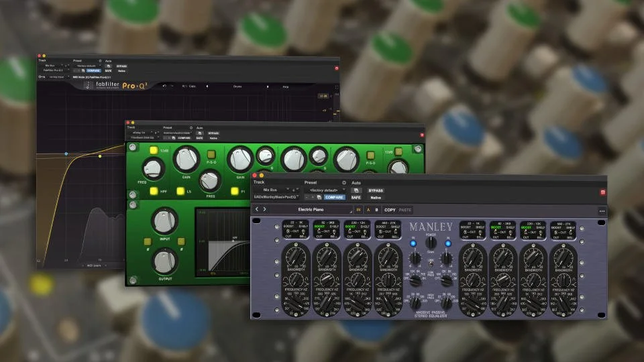
Task: Click the left channel GAIN trim knob on Manley
Action: click(x=415, y=258)
